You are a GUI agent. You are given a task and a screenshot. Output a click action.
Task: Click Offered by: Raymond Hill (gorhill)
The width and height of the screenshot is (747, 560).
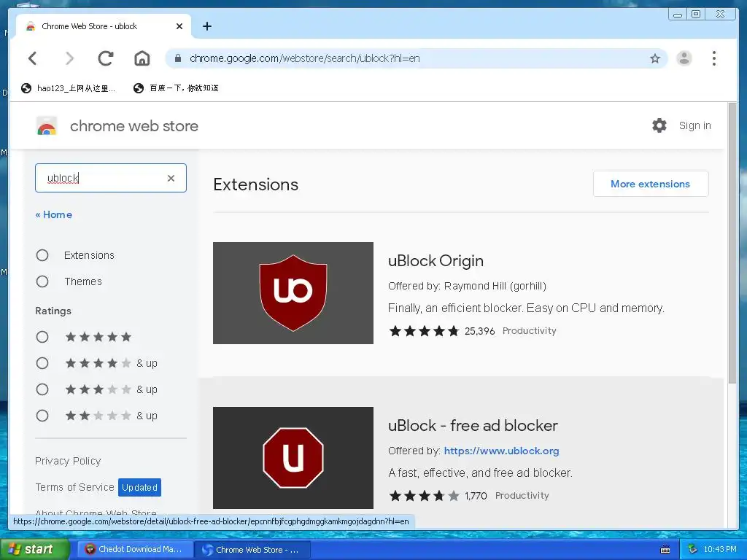click(x=467, y=286)
